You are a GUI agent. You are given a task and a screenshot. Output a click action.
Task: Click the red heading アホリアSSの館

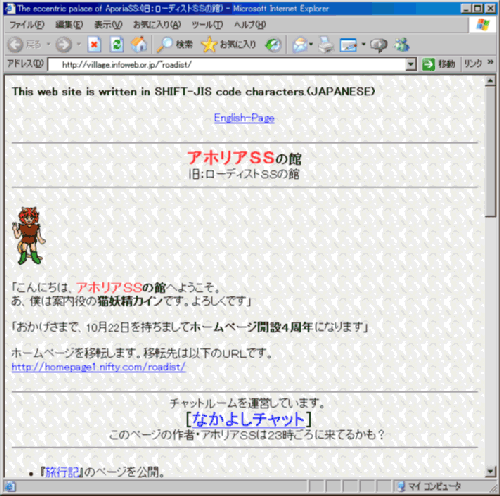244,158
